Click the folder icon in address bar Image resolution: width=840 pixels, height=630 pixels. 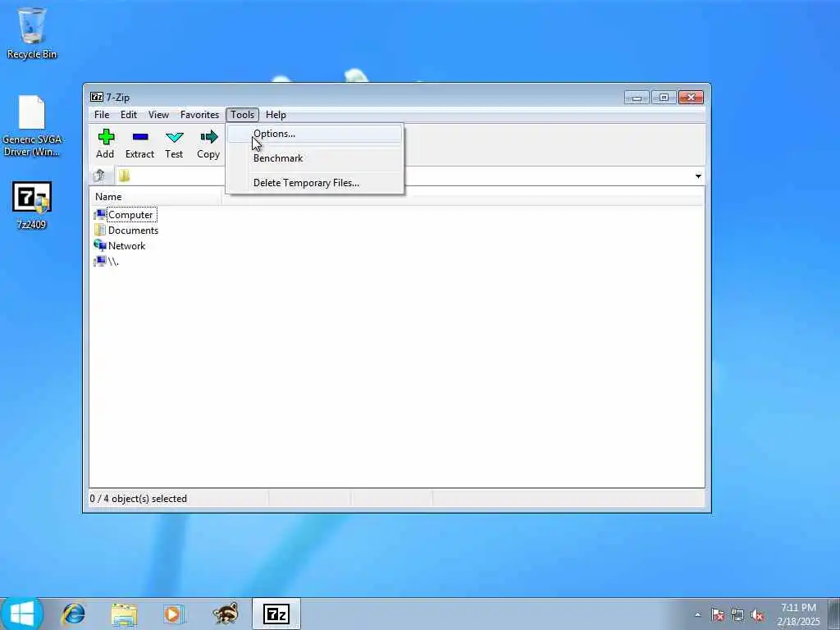point(125,176)
